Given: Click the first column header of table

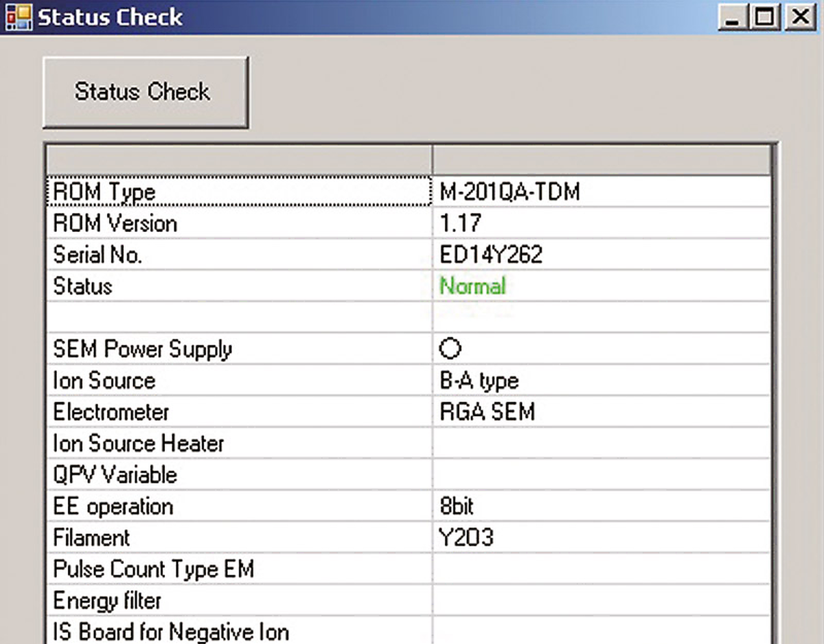Looking at the screenshot, I should (239, 161).
